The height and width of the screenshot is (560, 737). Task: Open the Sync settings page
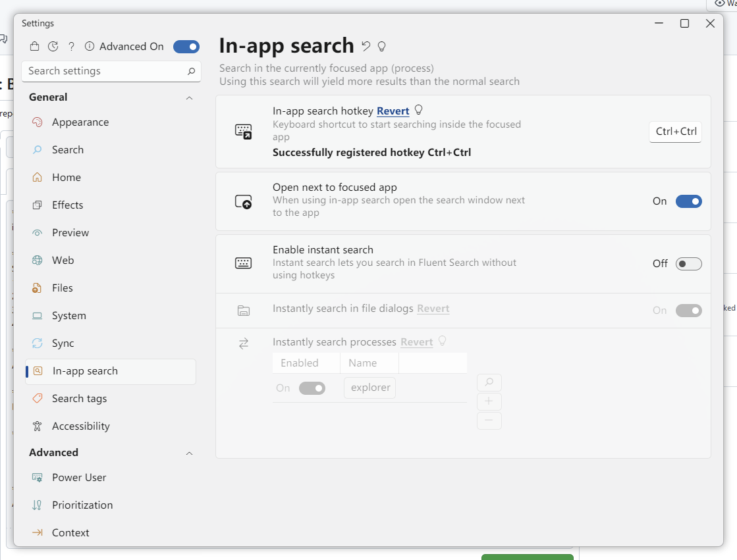click(64, 343)
